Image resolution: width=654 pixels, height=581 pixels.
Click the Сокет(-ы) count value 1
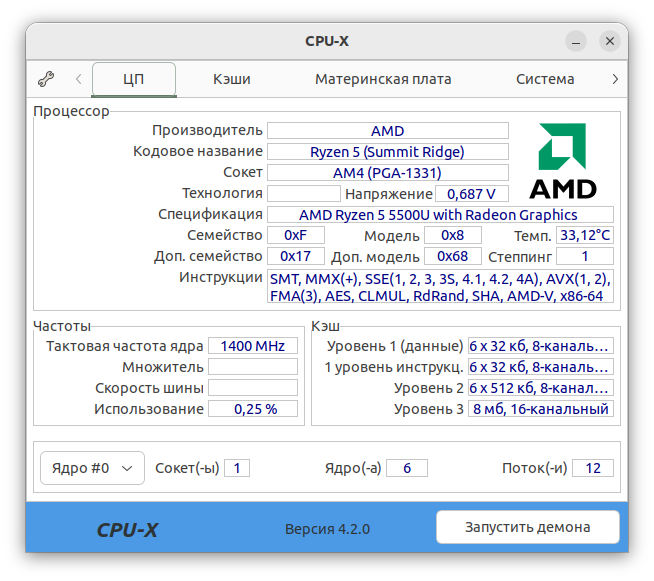click(x=237, y=468)
